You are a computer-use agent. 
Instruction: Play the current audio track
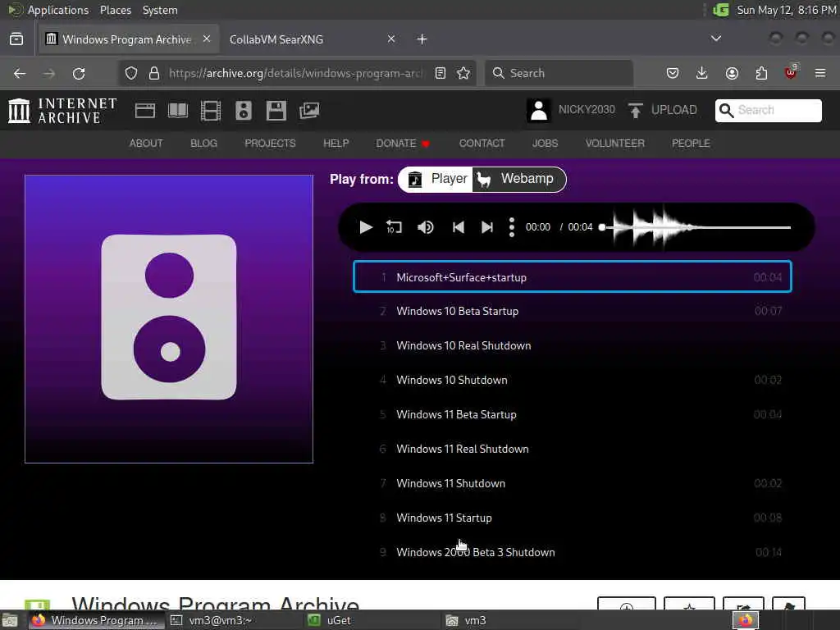tap(365, 227)
